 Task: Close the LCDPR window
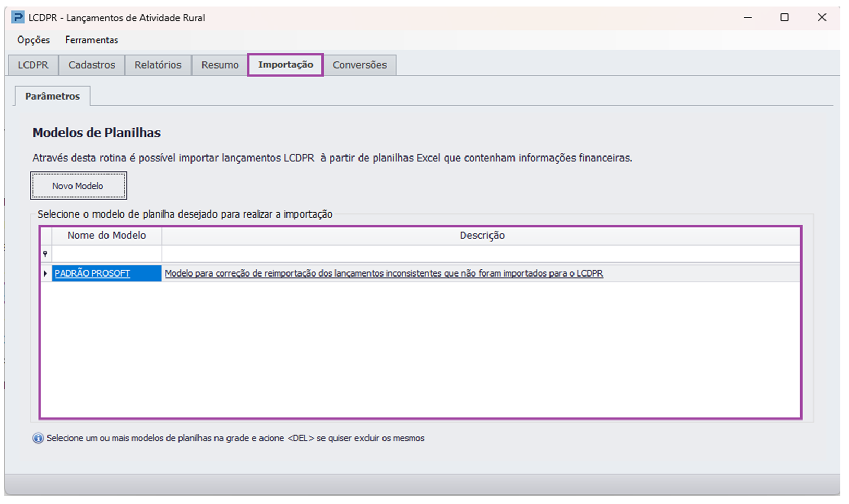point(822,17)
